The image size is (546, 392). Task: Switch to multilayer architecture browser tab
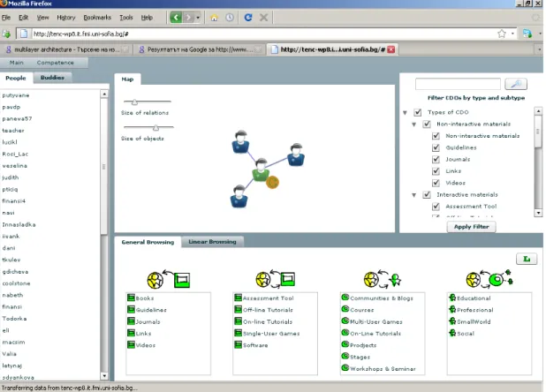[x=66, y=49]
